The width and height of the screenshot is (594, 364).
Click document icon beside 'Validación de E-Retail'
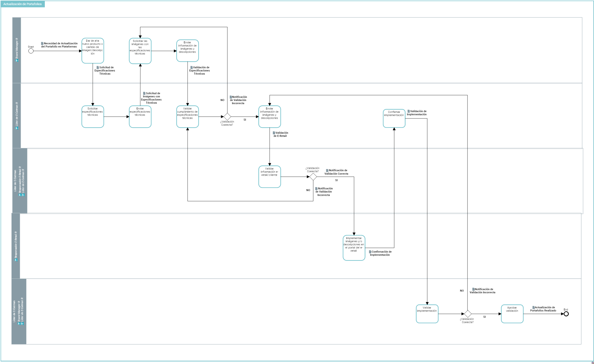274,133
